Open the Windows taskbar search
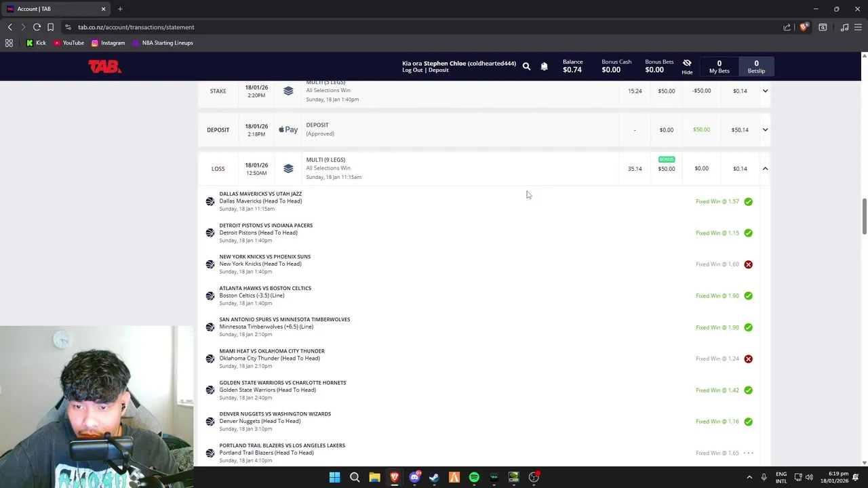This screenshot has width=868, height=488. tap(355, 477)
